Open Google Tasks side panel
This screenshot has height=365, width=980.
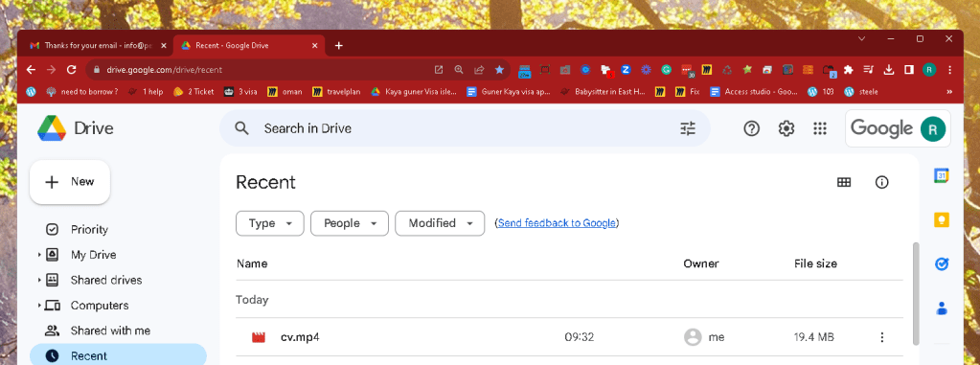942,264
